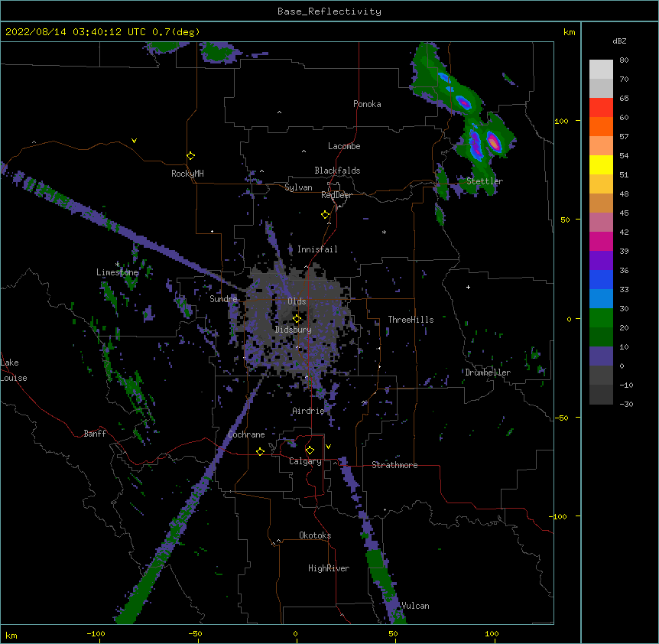Pick the slate blue 10-0 dBZ legend swatch
659x644 pixels.
coord(601,356)
